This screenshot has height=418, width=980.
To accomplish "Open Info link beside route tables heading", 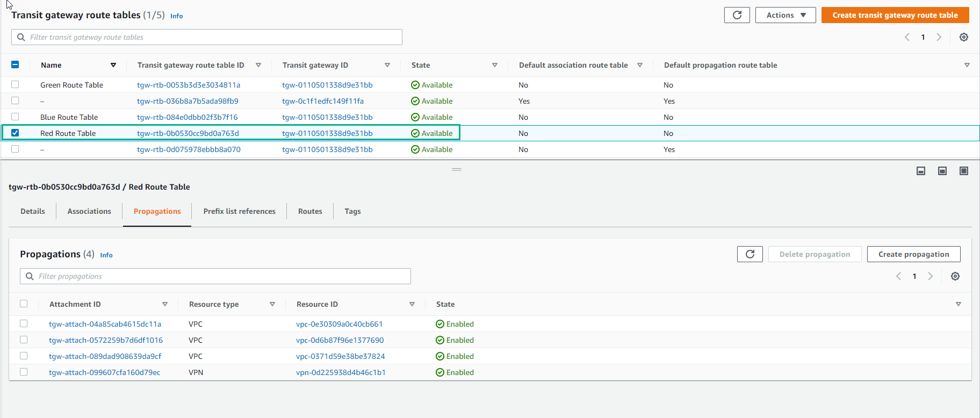I will coord(176,16).
